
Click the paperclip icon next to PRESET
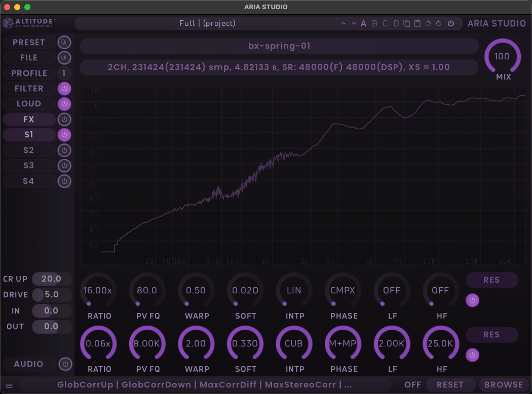[64, 43]
